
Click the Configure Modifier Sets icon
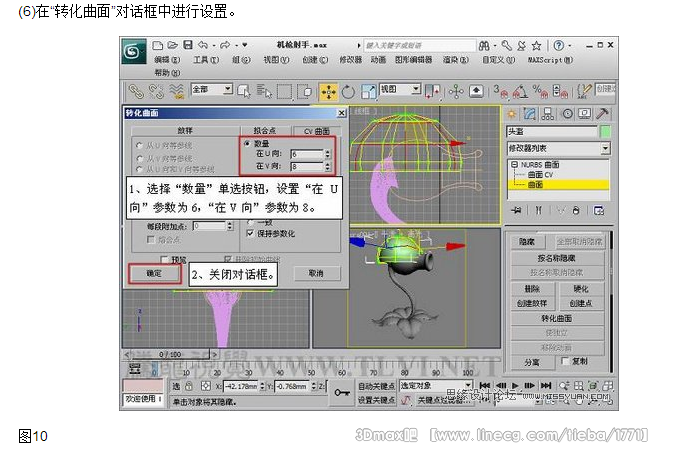click(x=599, y=211)
